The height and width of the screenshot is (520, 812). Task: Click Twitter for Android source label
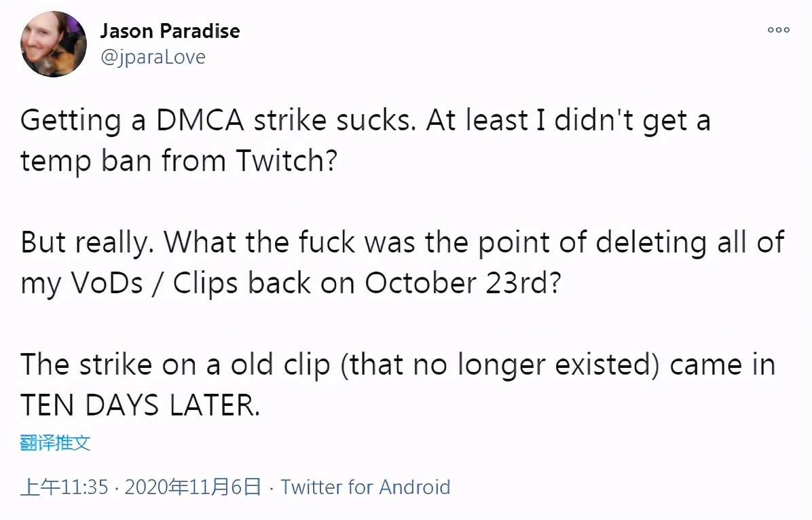tap(366, 487)
